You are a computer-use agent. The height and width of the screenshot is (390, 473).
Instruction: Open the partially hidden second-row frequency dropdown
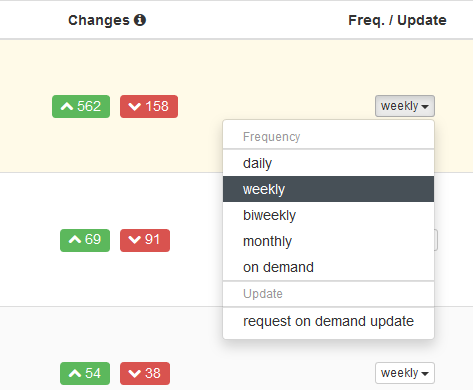[436, 240]
